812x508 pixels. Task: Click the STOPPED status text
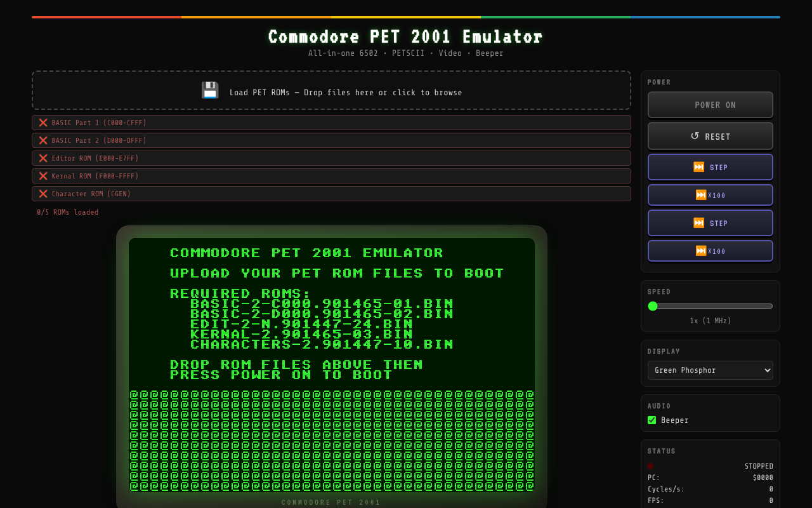(759, 466)
